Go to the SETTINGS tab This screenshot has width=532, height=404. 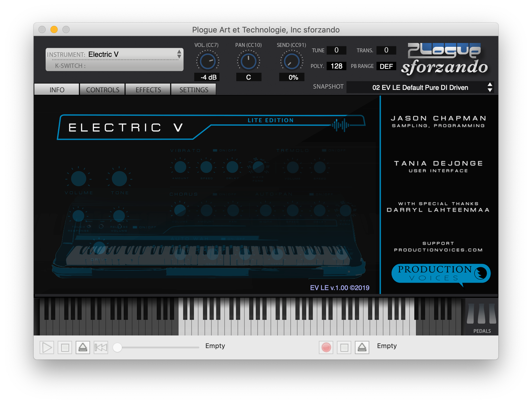point(194,90)
